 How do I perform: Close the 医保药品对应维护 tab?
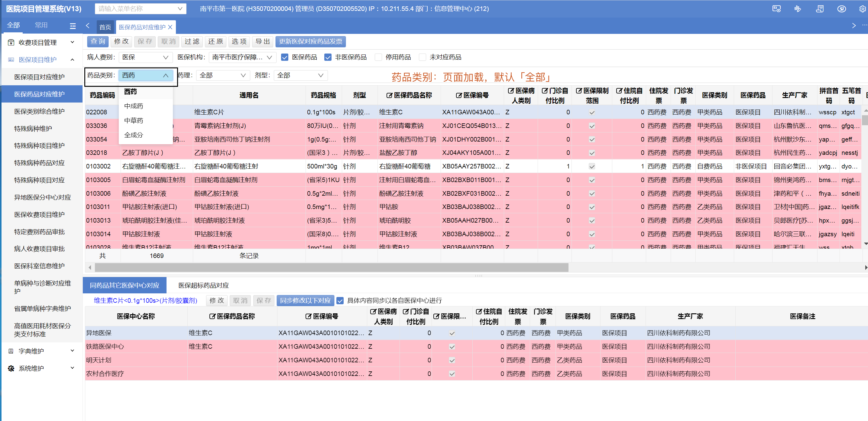tap(170, 27)
